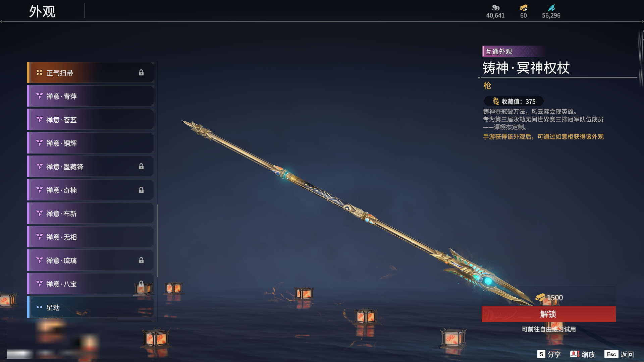Image resolution: width=644 pixels, height=362 pixels.
Task: Click the S key share icon
Action: click(x=541, y=354)
